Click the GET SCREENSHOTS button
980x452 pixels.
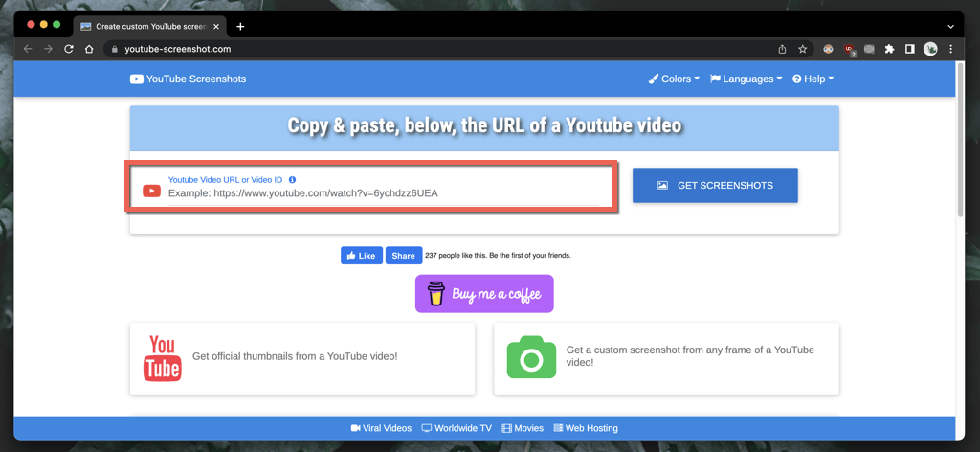715,185
